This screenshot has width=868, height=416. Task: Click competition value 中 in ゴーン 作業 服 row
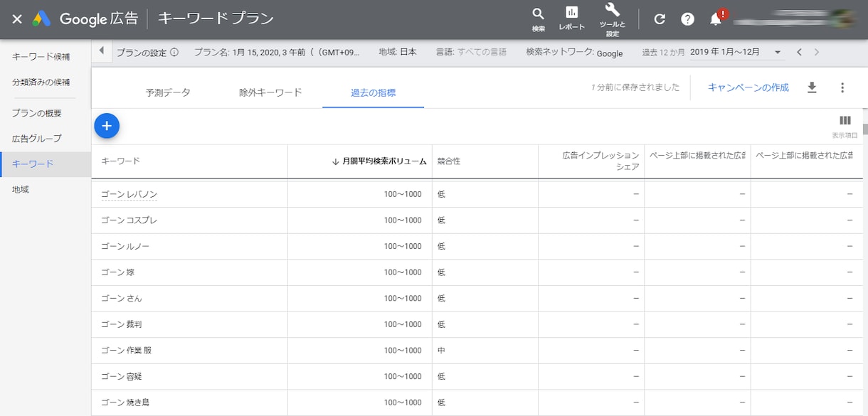point(441,351)
